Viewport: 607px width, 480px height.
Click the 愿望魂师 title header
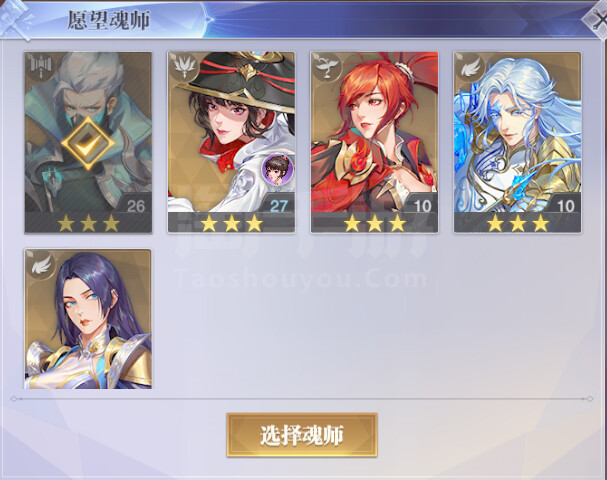point(109,20)
